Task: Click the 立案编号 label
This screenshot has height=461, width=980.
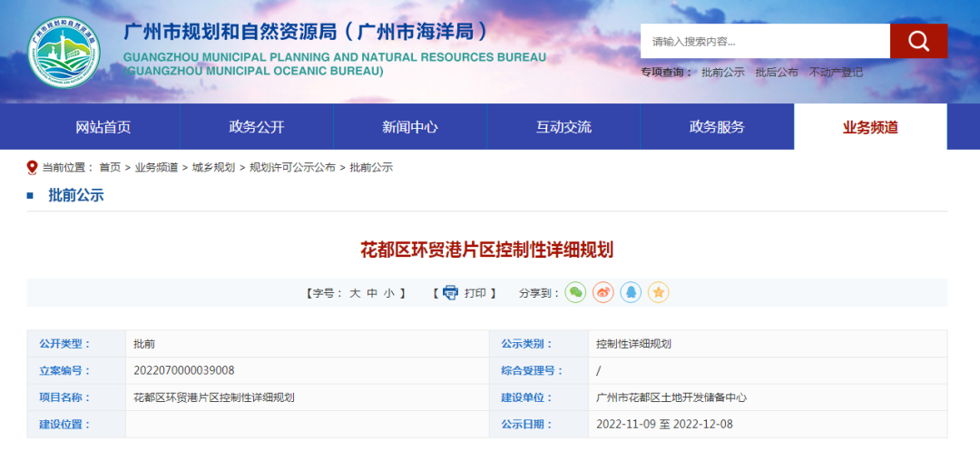Action: click(x=65, y=370)
